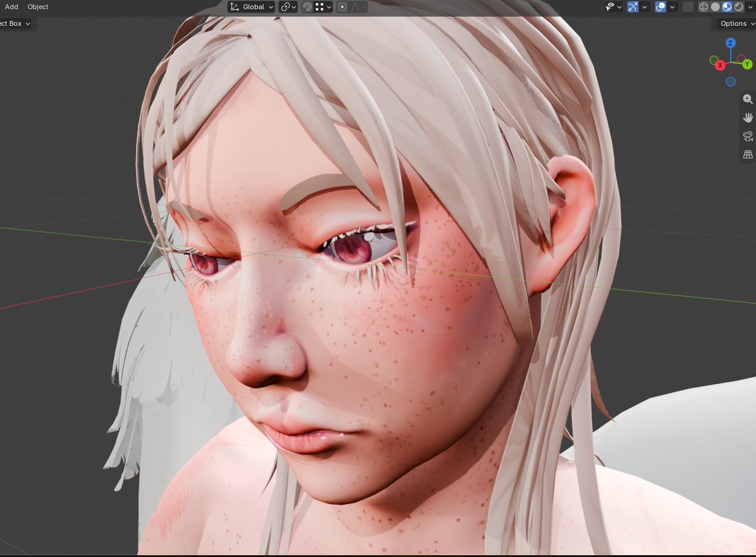Switch to wireframe shading
The image size is (756, 557).
tap(704, 7)
